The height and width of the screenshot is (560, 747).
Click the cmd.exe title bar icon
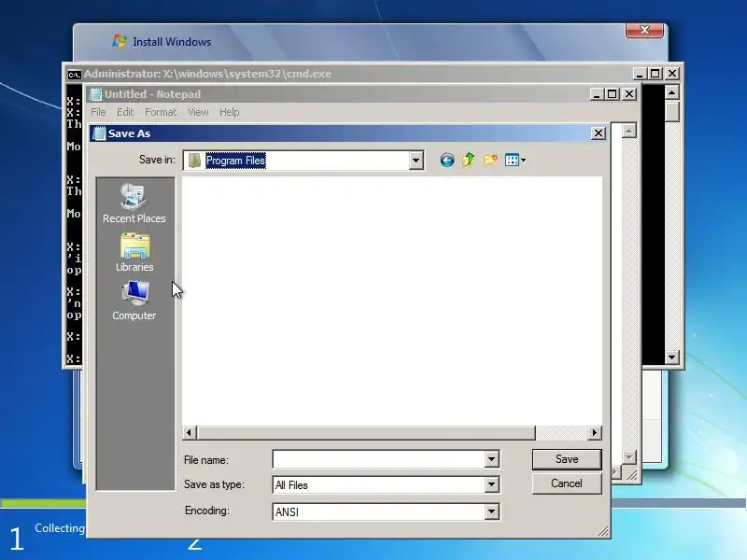74,75
